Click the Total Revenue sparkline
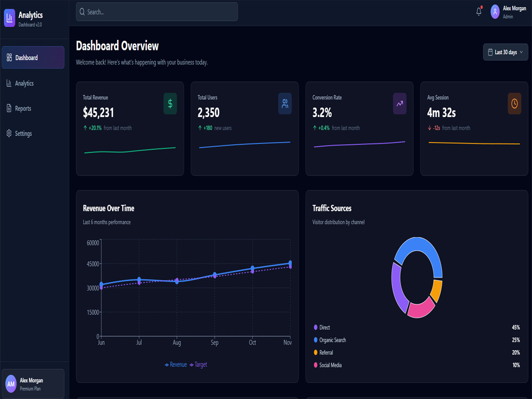 (x=130, y=151)
